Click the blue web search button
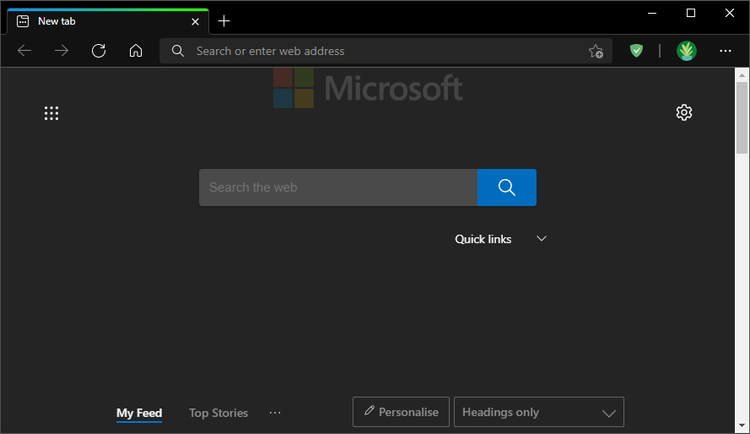This screenshot has height=434, width=750. click(507, 188)
